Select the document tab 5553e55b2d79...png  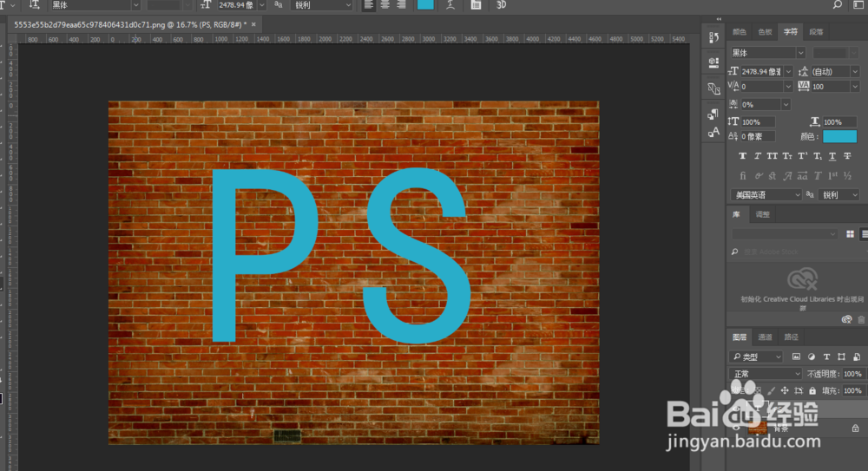131,24
